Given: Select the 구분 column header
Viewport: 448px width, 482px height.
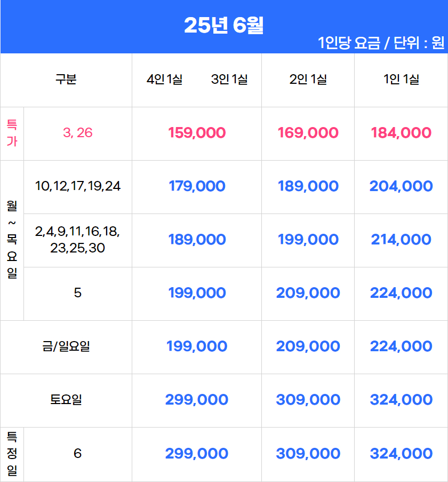Looking at the screenshot, I should coord(66,80).
